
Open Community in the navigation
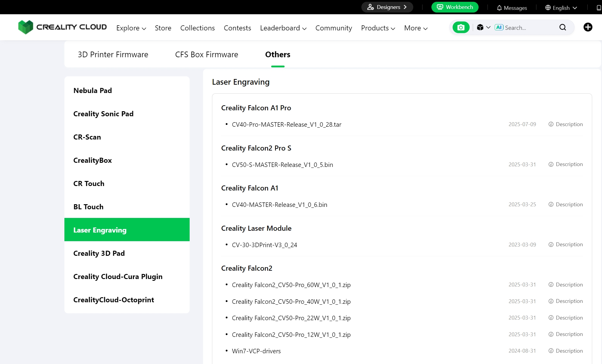click(x=334, y=28)
